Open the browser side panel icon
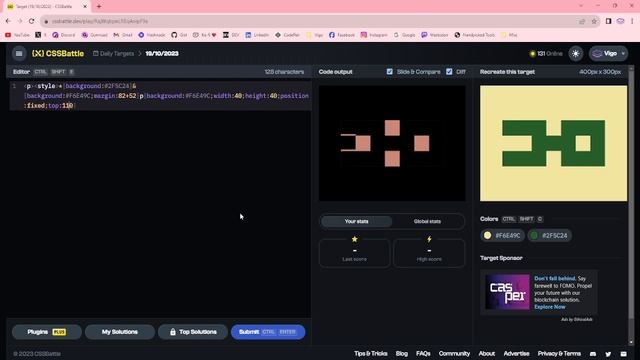Image resolution: width=640 pixels, height=360 pixels. point(608,21)
